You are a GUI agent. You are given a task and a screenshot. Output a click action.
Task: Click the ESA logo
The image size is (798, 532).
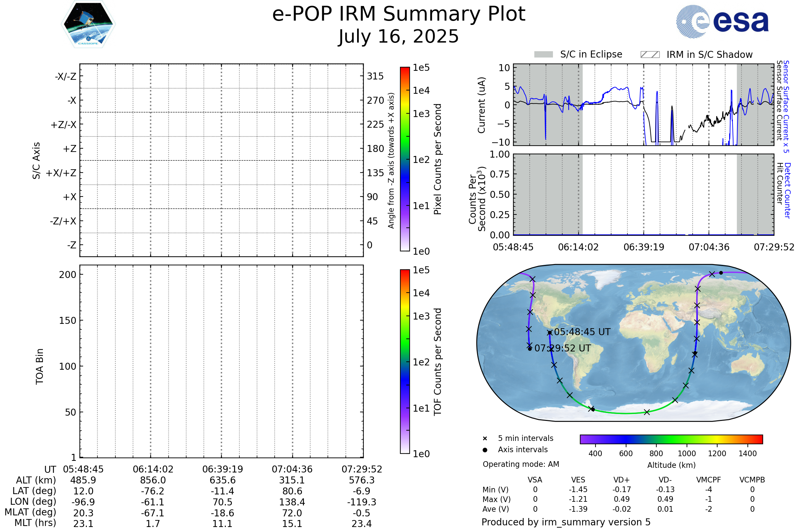[722, 22]
